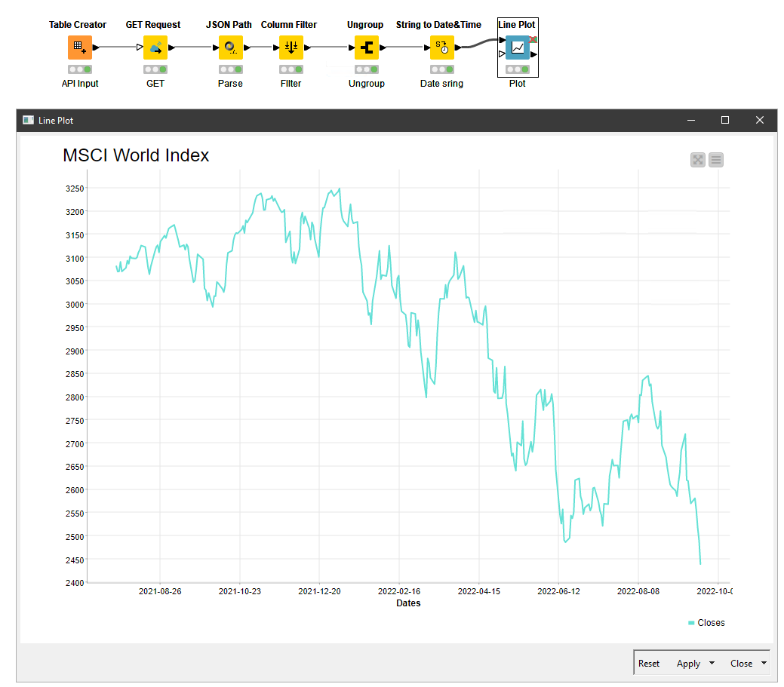
Task: Open the Close dropdown arrow
Action: pyautogui.click(x=764, y=663)
